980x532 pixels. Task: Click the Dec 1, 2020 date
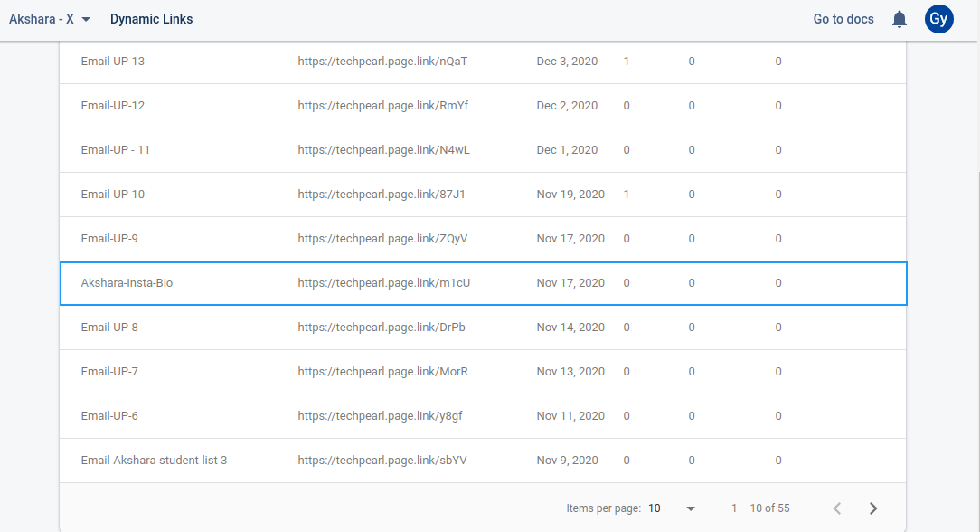567,150
